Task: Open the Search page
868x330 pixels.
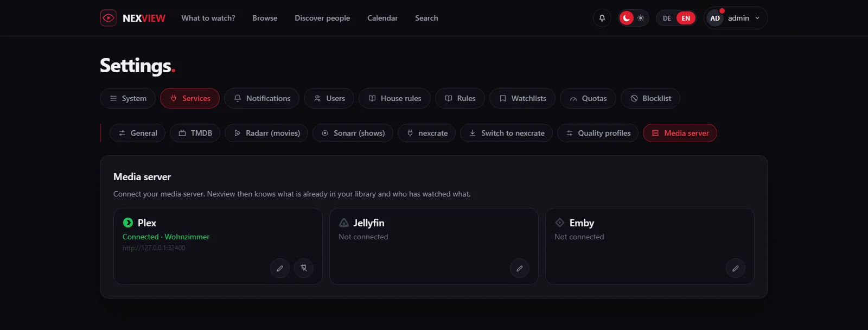Action: pyautogui.click(x=426, y=18)
